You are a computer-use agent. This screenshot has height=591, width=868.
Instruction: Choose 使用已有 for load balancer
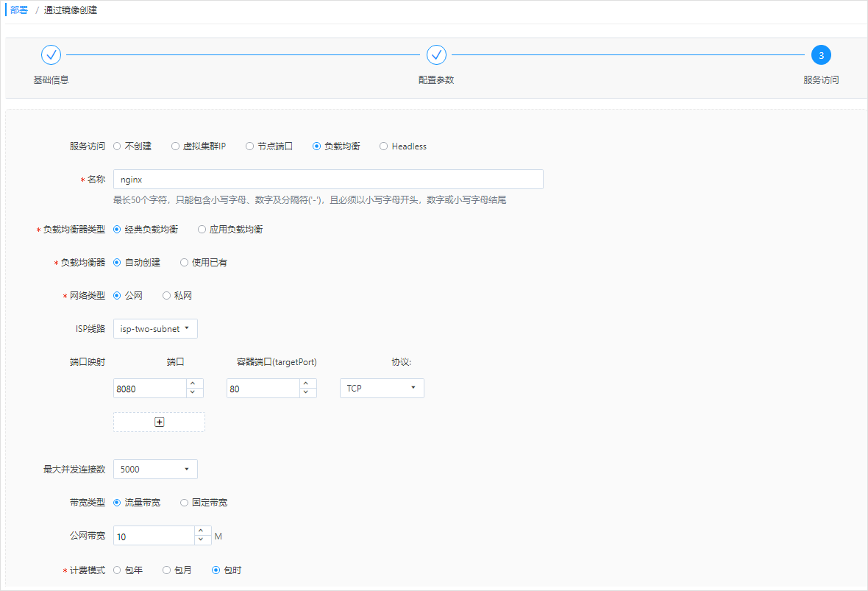(185, 263)
